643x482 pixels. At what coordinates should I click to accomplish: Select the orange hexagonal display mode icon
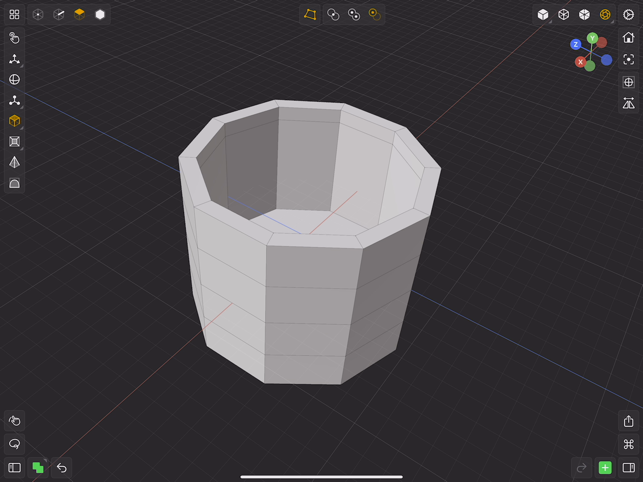[605, 15]
